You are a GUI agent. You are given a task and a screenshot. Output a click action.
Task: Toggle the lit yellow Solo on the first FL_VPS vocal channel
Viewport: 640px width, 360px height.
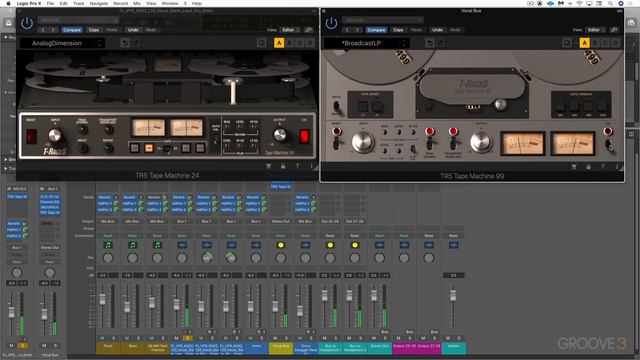point(187,338)
